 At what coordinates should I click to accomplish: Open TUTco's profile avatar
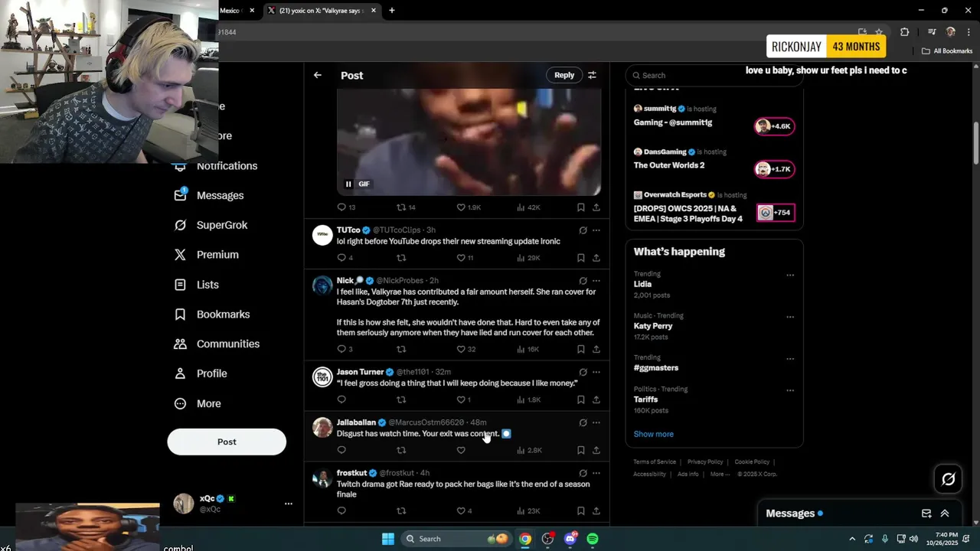(322, 235)
